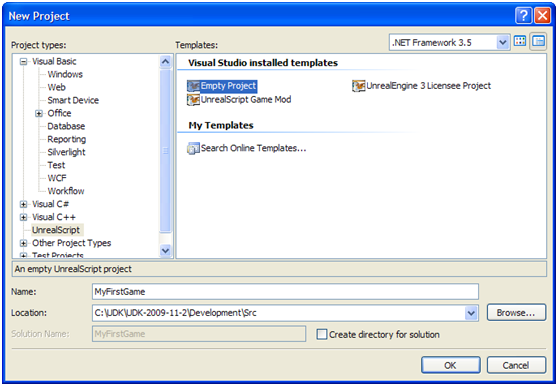Select WCF project type
Image resolution: width=558 pixels, height=386 pixels.
click(57, 178)
